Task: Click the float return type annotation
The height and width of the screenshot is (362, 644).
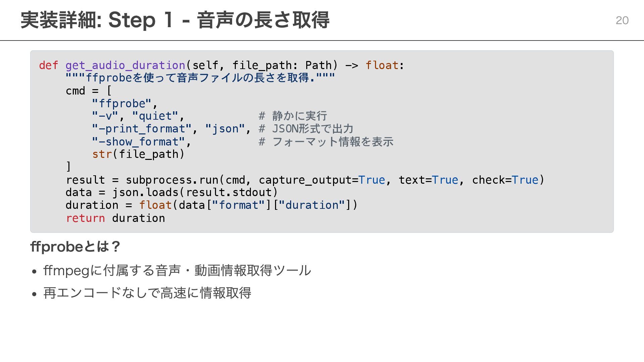Action: pyautogui.click(x=382, y=65)
